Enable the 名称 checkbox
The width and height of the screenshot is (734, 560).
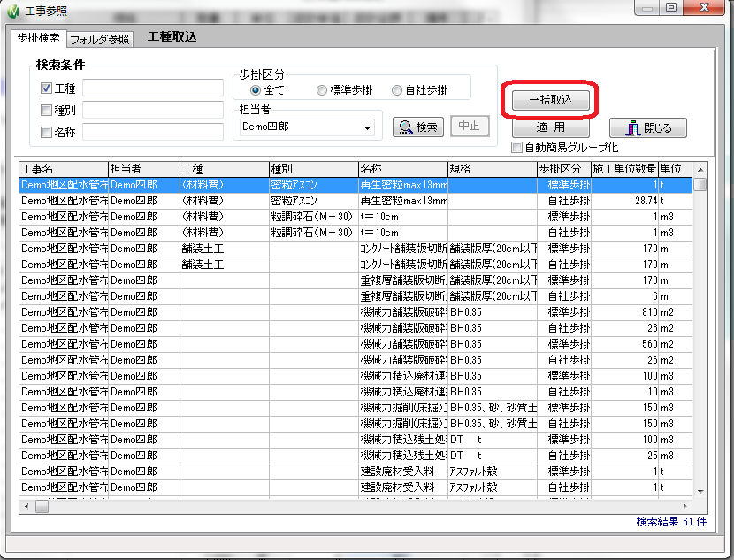(x=46, y=132)
